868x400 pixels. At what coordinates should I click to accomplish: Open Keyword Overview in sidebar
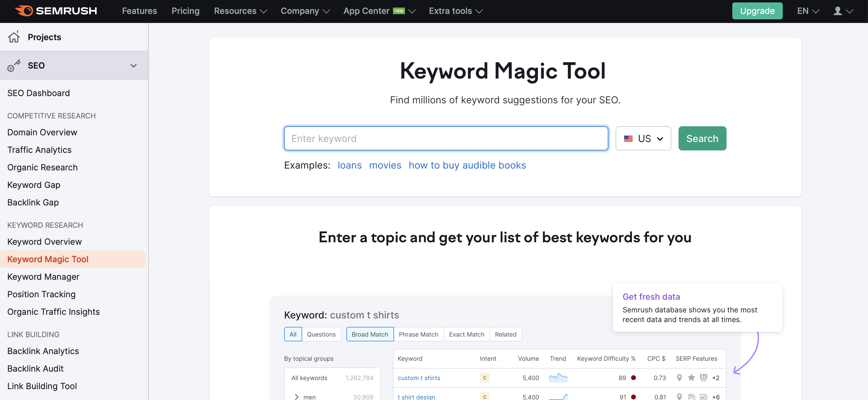pos(44,242)
